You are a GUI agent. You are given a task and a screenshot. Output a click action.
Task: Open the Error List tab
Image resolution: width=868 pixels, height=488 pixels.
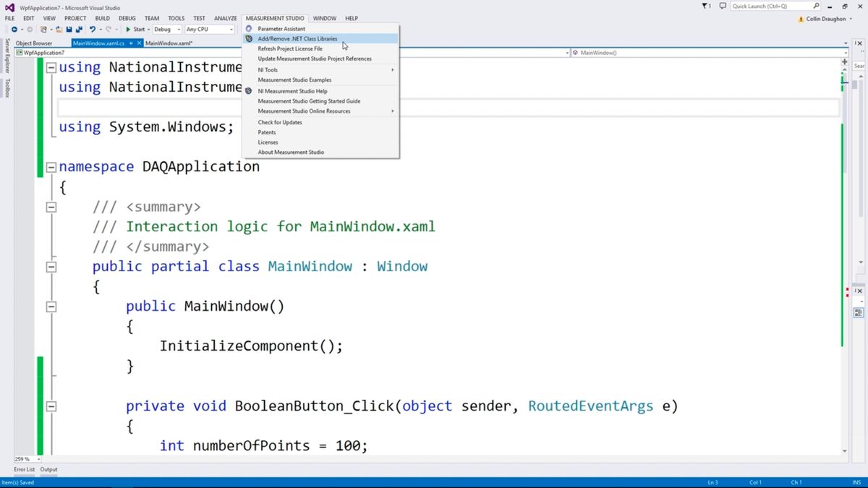(24, 469)
